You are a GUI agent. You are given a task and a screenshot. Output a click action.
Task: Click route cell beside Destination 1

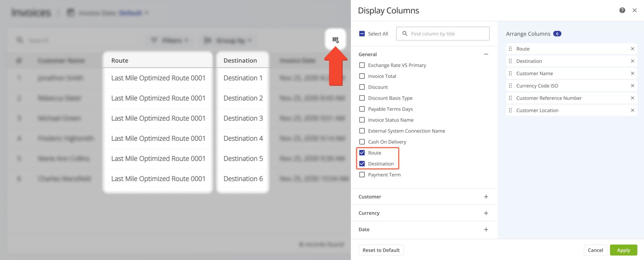click(x=158, y=78)
